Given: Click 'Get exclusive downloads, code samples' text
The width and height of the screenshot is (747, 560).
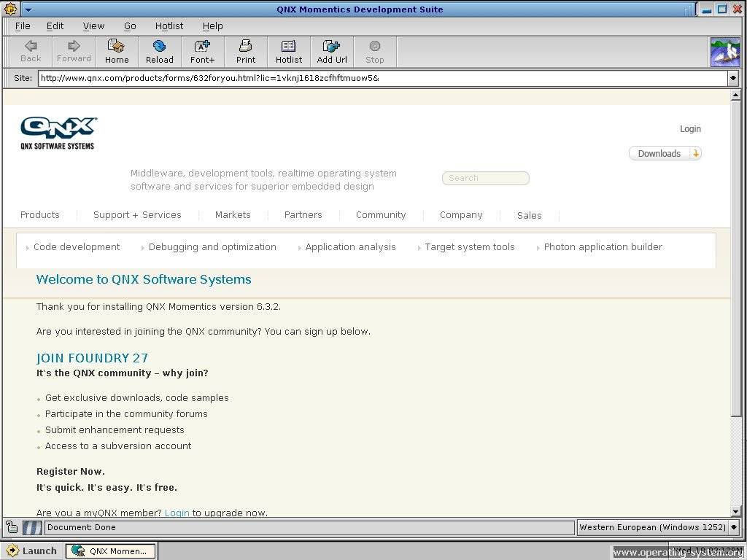Looking at the screenshot, I should [136, 397].
